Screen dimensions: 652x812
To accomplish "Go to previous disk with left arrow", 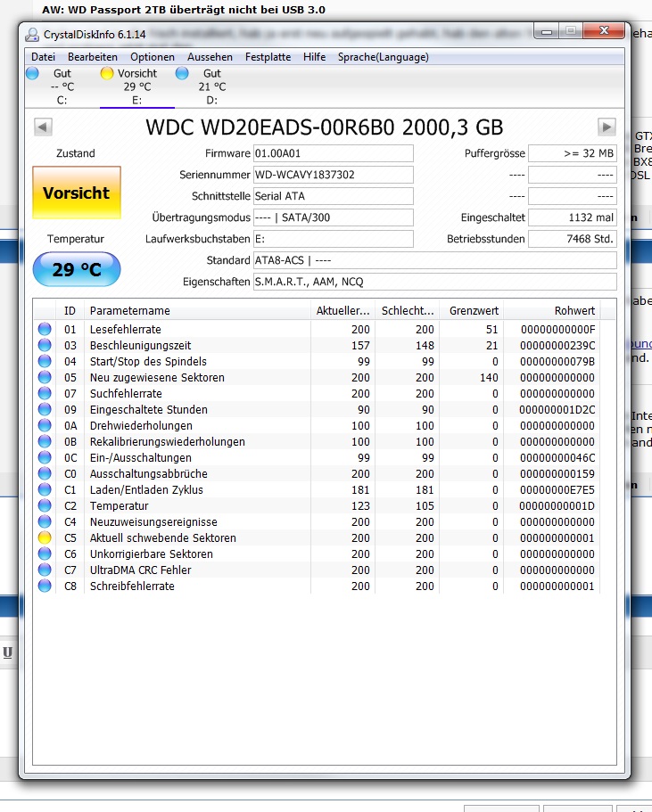I will [x=43, y=127].
